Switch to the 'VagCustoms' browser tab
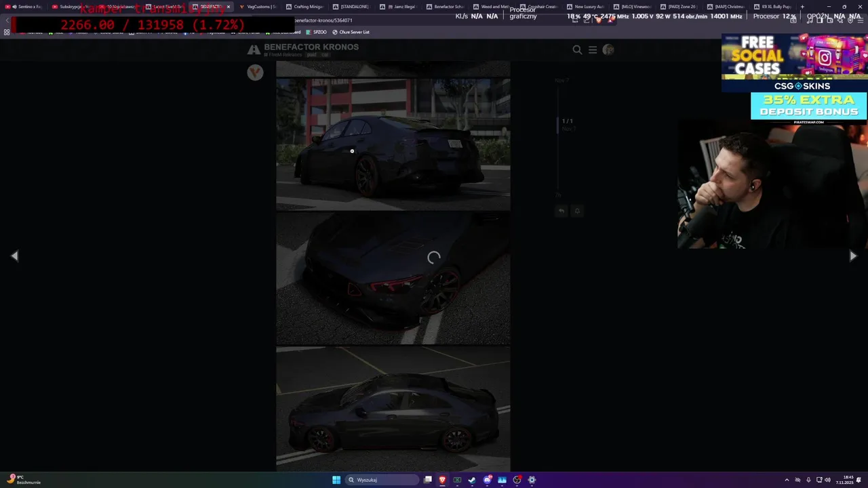Screen dimensions: 868x488 260,7
